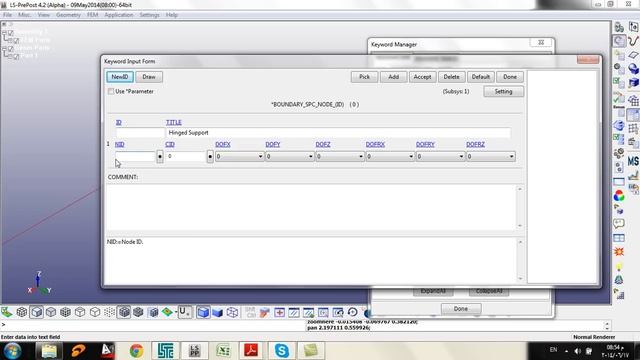Click the TITLE field with Hinged Support

pyautogui.click(x=338, y=133)
